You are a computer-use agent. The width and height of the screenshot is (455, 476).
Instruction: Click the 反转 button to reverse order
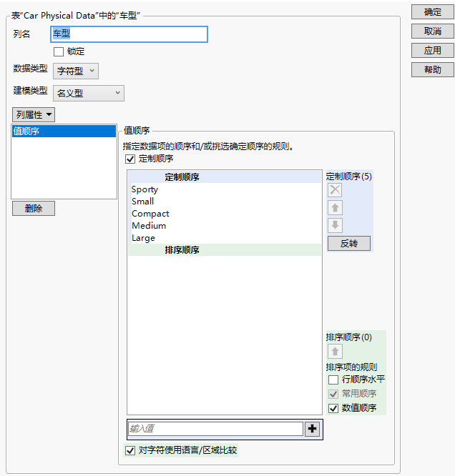349,244
